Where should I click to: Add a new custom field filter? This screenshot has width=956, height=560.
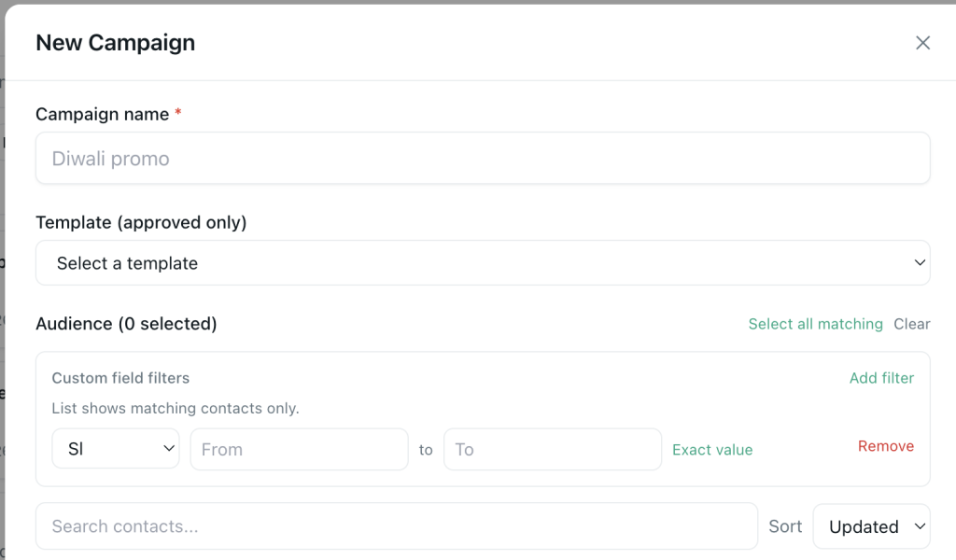[881, 378]
